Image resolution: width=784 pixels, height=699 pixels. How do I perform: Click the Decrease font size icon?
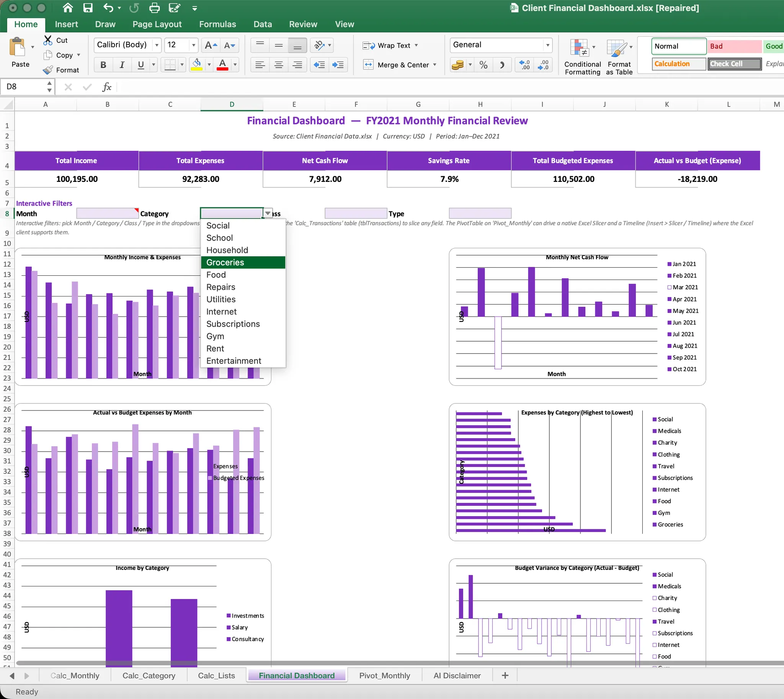pos(229,45)
